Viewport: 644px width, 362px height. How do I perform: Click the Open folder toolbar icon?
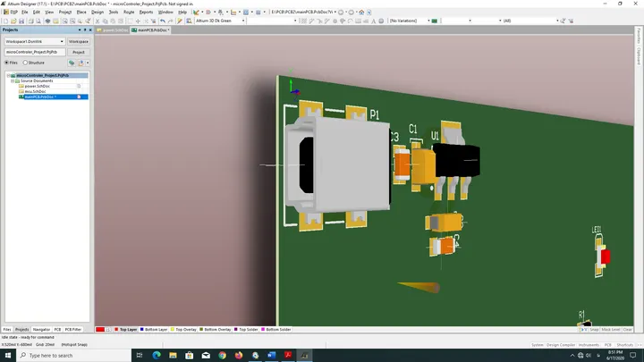[13, 21]
